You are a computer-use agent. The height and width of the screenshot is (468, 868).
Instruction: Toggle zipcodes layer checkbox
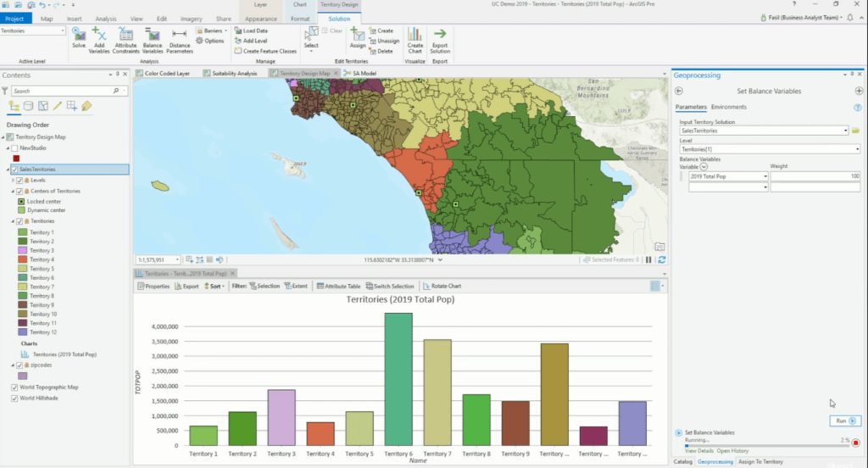click(19, 365)
